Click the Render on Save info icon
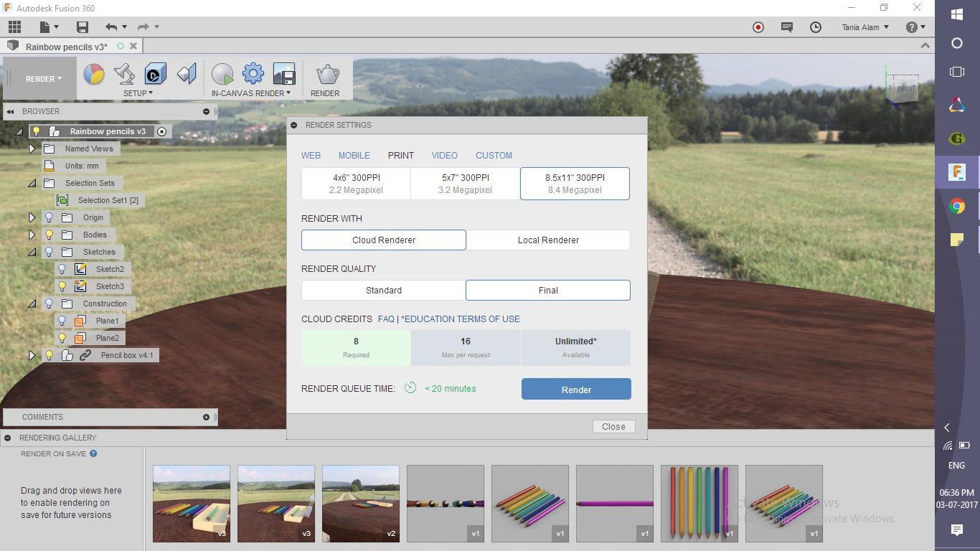This screenshot has height=551, width=980. 93,453
